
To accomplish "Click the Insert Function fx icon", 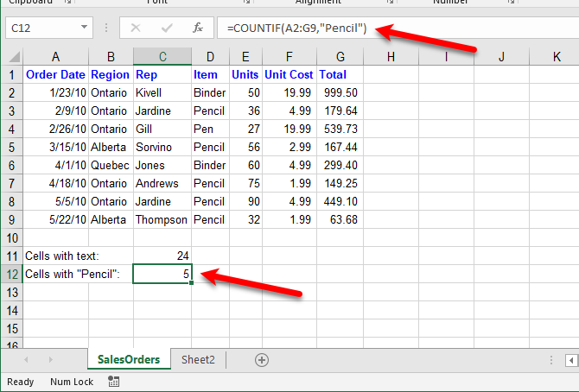I will pos(197,28).
